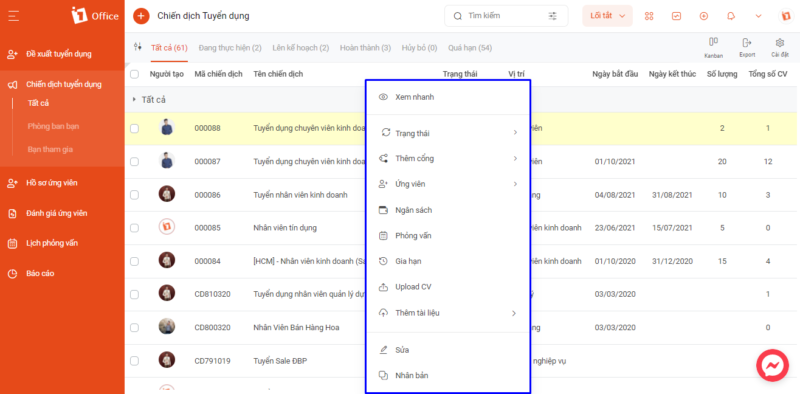Sort by Tổng số CV column header

[x=768, y=75]
